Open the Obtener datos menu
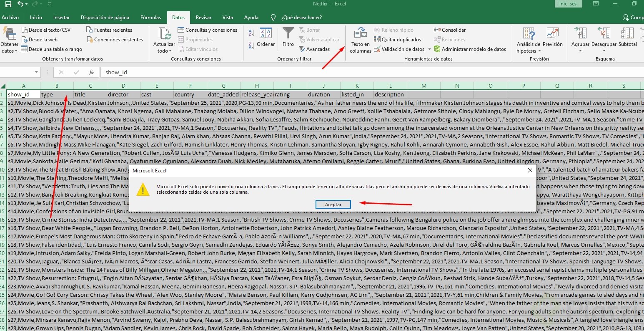 (x=9, y=40)
